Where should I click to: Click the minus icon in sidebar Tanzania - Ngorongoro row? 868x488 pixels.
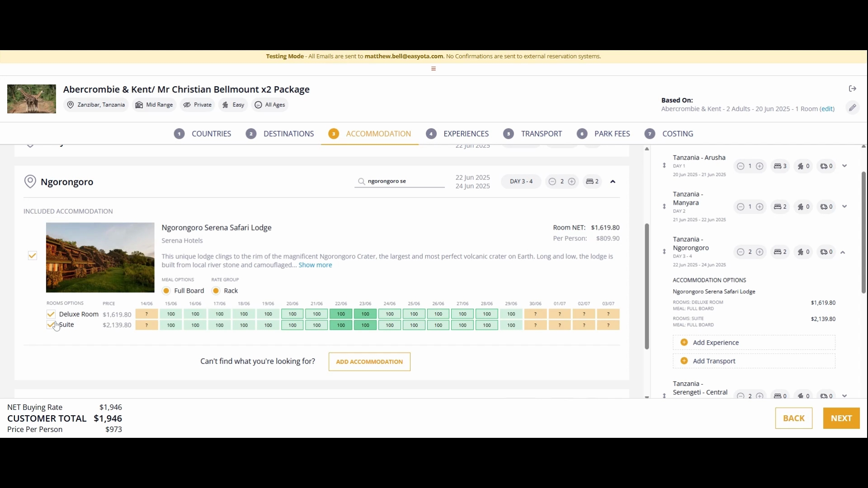[x=741, y=252]
